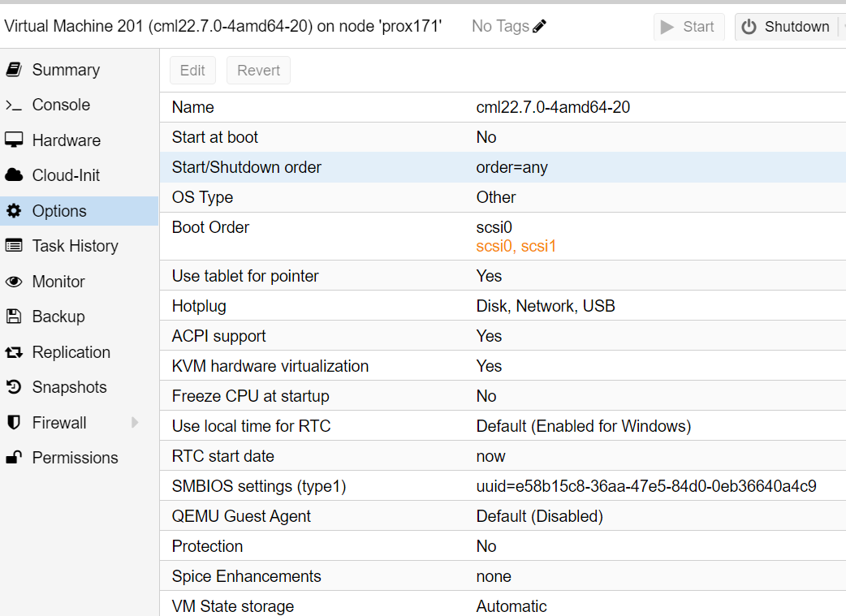Viewport: 846px width, 616px height.
Task: Select the Boot Order row
Action: pos(503,236)
